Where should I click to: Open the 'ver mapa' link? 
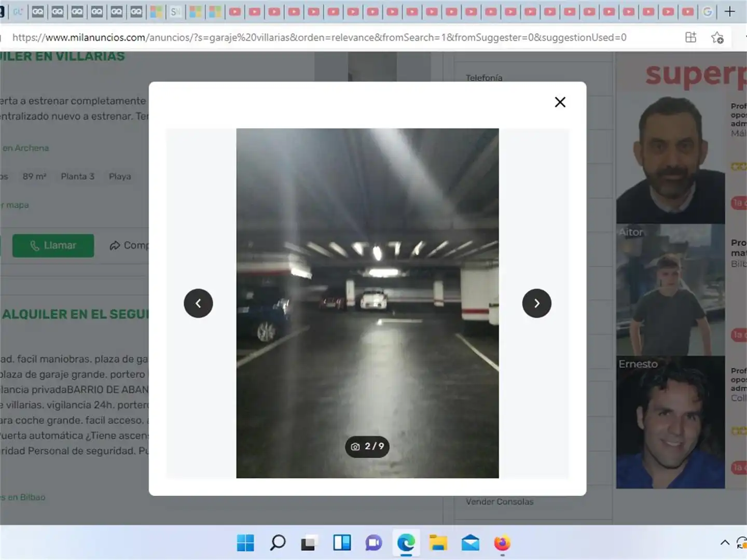click(x=15, y=205)
